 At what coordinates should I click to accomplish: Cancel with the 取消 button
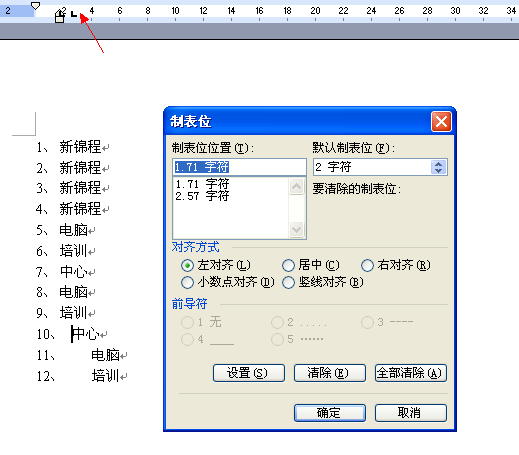coord(411,413)
